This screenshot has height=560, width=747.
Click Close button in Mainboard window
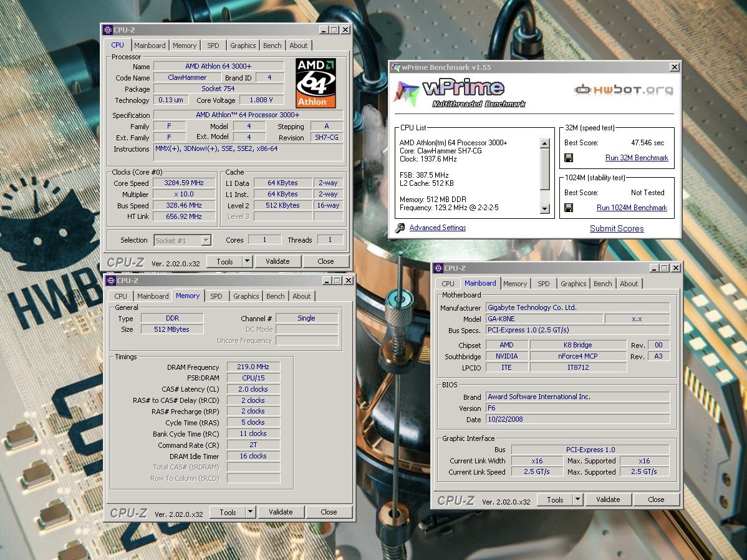coord(656,500)
